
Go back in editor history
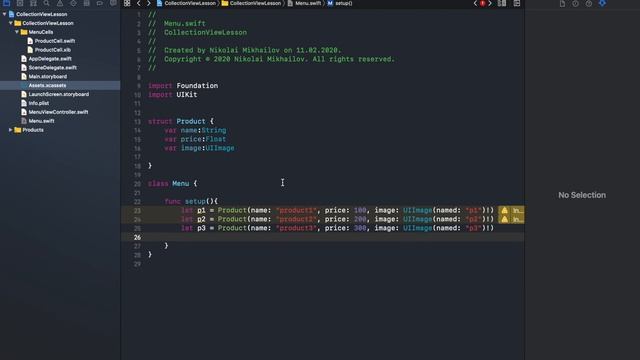click(x=139, y=3)
